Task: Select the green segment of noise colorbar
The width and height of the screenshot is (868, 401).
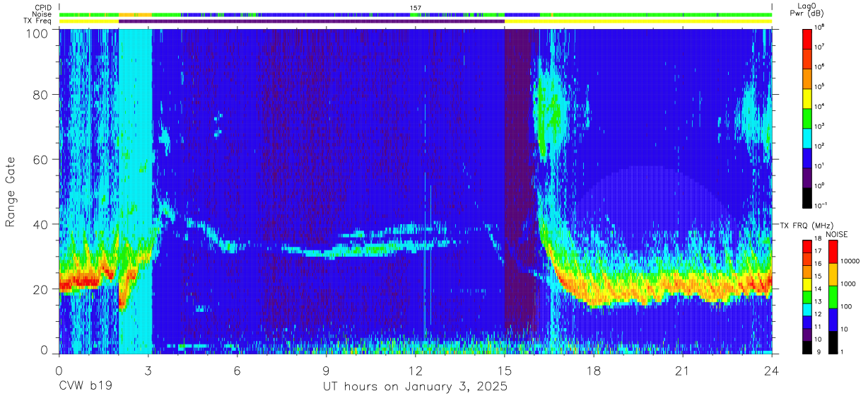Action: 834,296
